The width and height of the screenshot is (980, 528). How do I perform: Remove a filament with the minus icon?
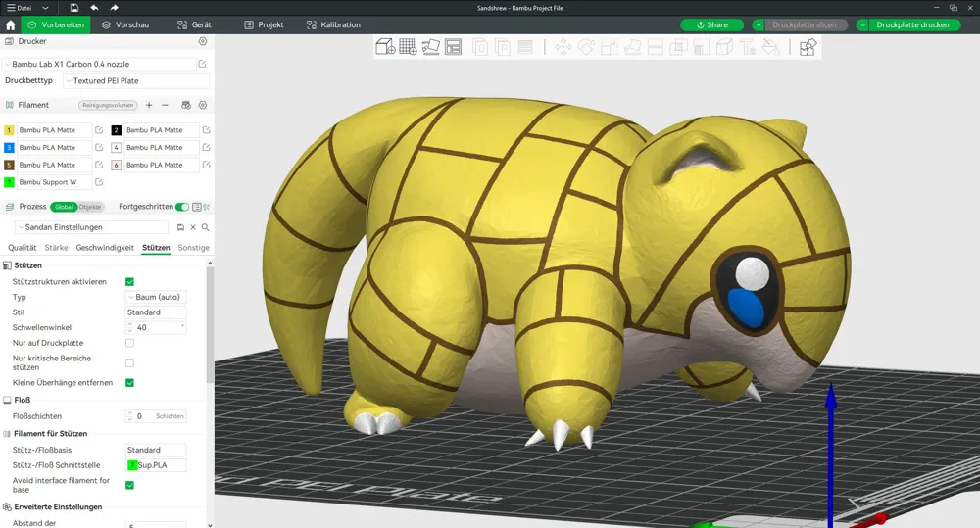(165, 105)
